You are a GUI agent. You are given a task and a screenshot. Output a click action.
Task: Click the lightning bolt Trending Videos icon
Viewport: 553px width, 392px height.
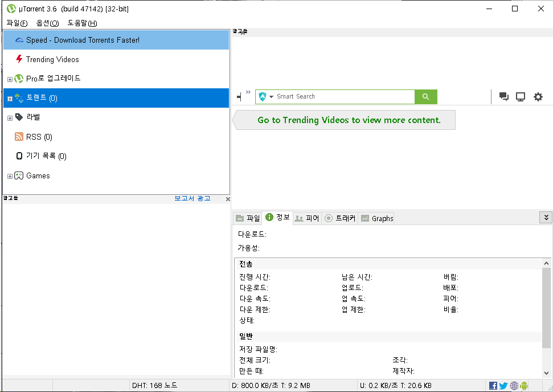click(x=19, y=59)
